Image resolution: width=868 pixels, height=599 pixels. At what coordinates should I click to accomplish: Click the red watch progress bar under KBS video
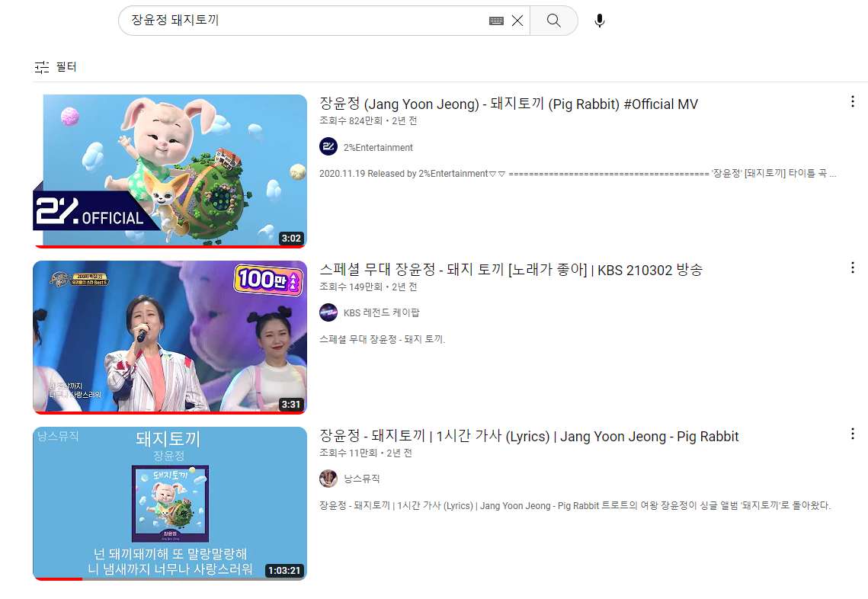pos(170,412)
